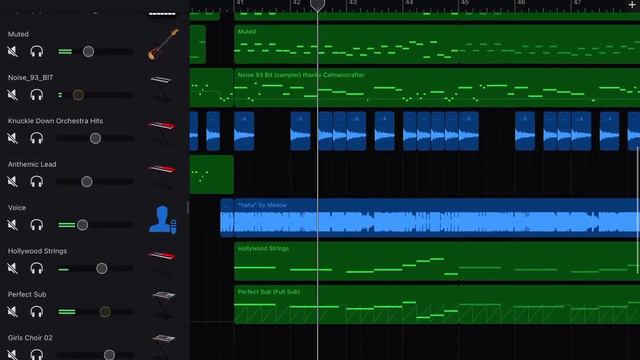Mute the Anthemic Lead track
The height and width of the screenshot is (360, 640).
[x=13, y=181]
